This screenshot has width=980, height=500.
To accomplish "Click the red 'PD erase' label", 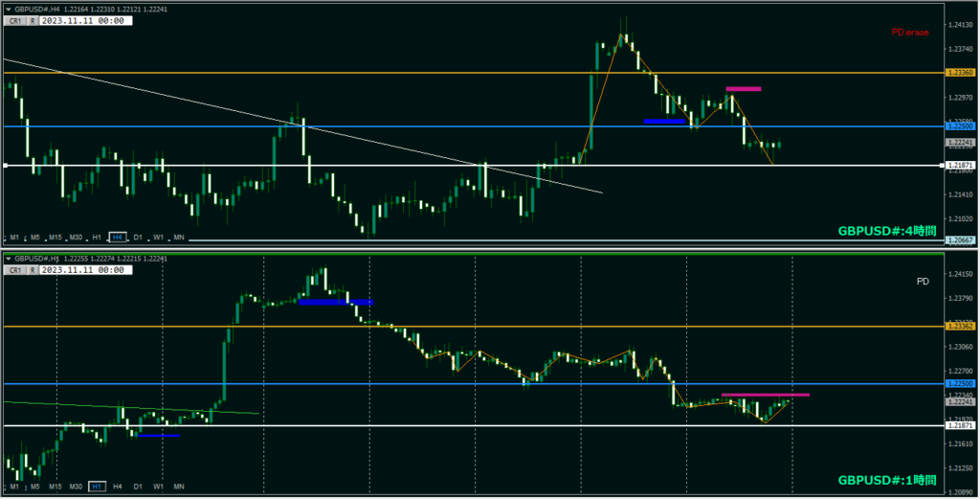I will click(x=910, y=33).
